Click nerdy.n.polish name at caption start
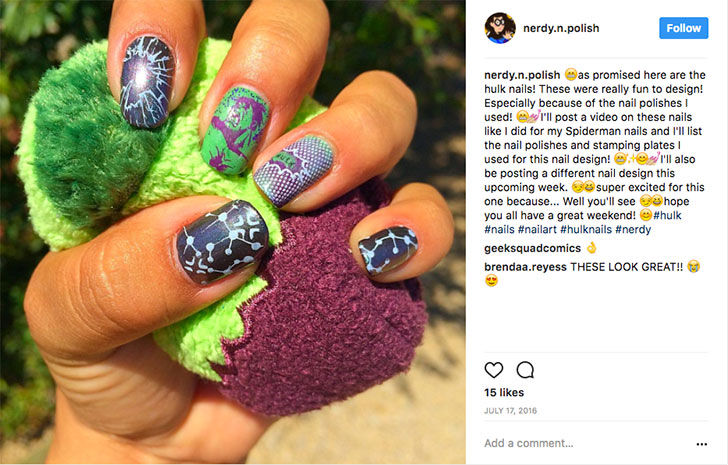 click(522, 75)
